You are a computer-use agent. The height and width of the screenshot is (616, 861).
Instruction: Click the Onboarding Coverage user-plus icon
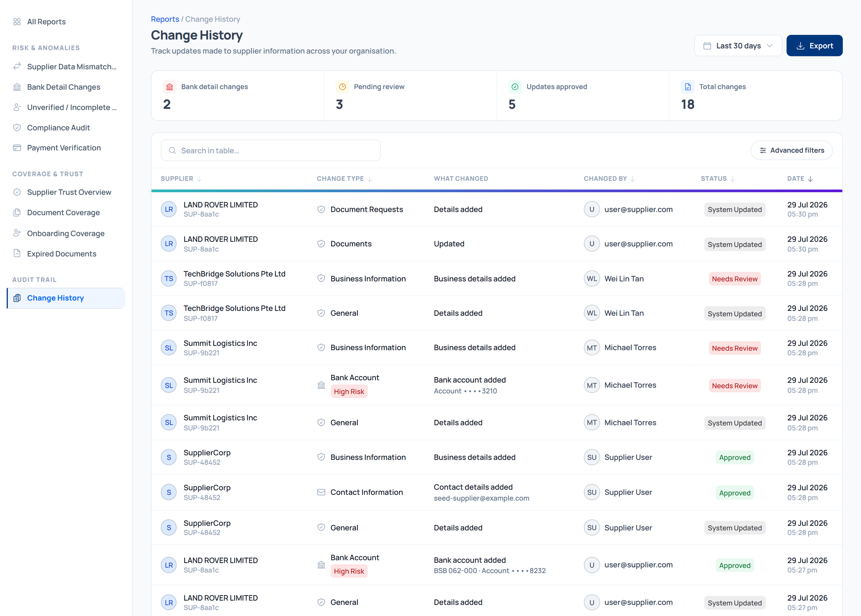(17, 233)
